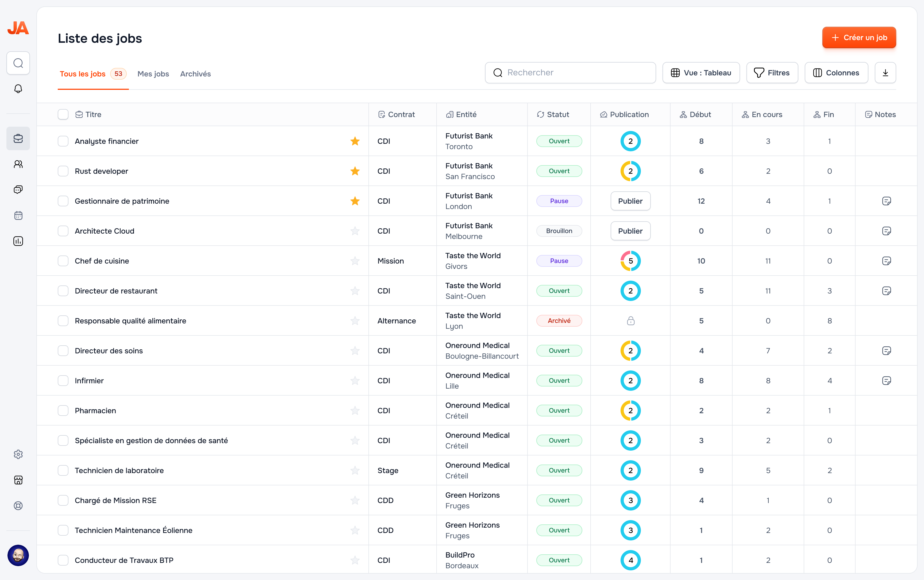Click the Créer un job button
924x580 pixels.
click(859, 38)
